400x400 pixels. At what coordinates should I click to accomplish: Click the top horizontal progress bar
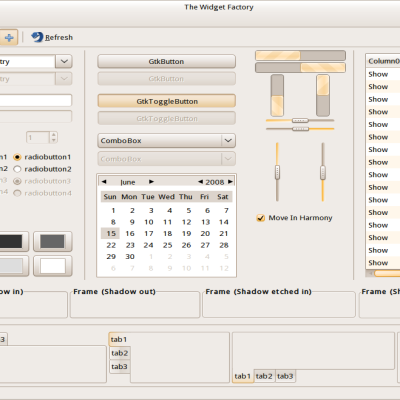click(x=300, y=55)
